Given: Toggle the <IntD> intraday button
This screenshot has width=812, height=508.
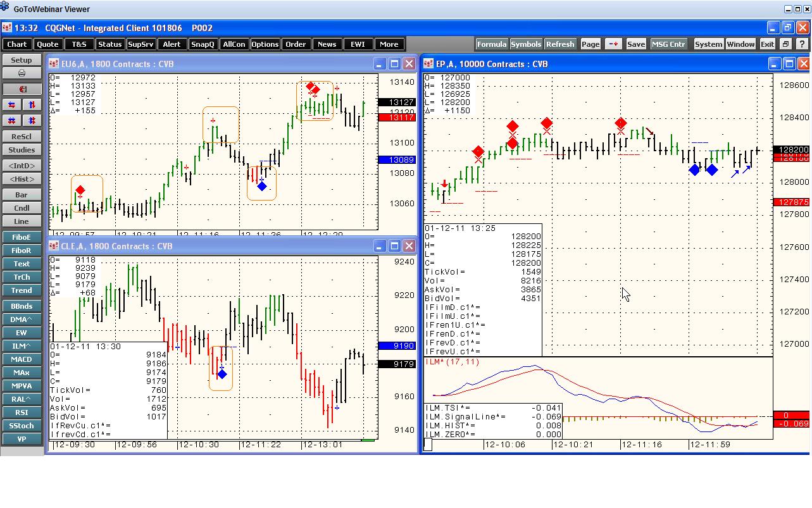Looking at the screenshot, I should [x=22, y=166].
